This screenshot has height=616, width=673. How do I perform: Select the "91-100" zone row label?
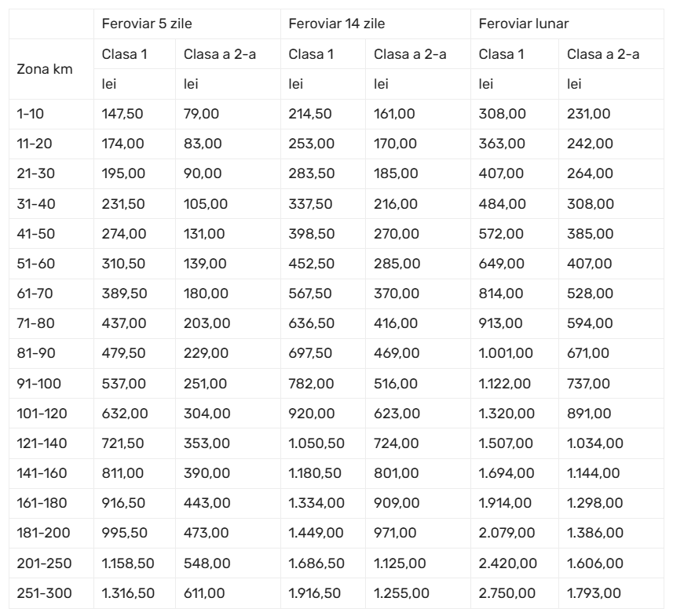point(38,384)
